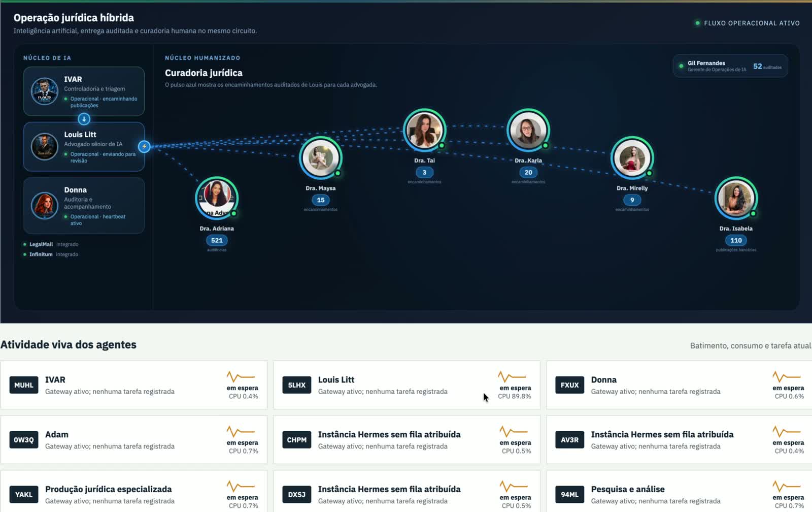Click the Adam agent name in activity list
This screenshot has width=812, height=512.
pyautogui.click(x=57, y=435)
